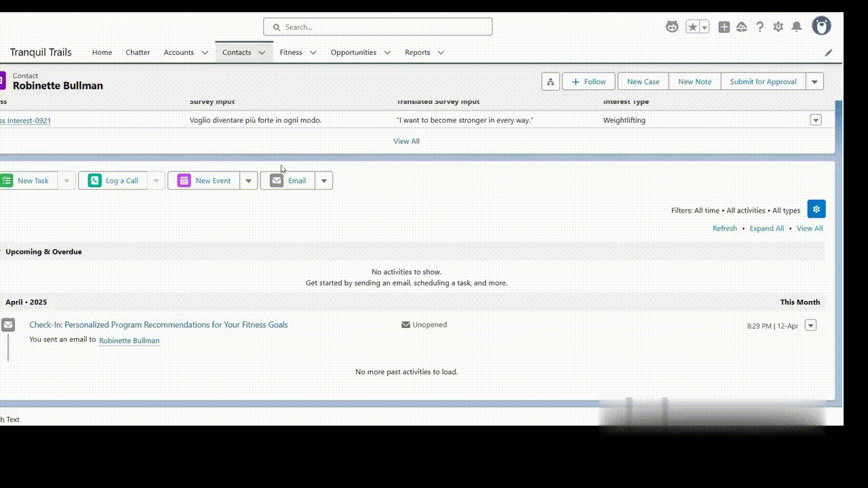The height and width of the screenshot is (488, 868).
Task: Open the Chatter tab
Action: point(138,52)
